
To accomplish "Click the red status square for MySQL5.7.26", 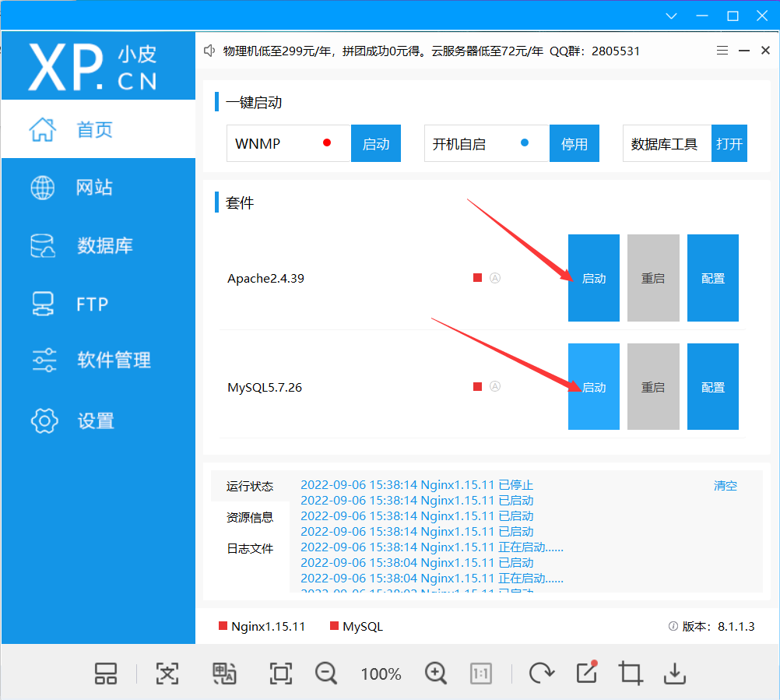I will click(x=477, y=386).
